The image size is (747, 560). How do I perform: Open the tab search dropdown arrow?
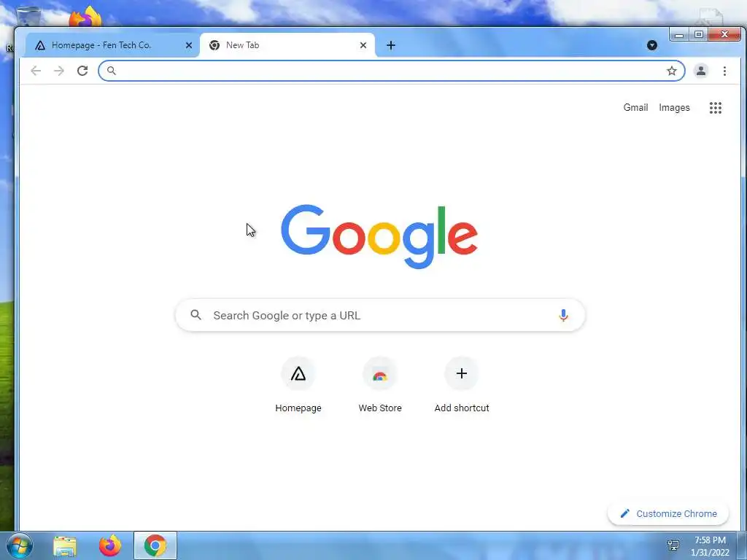click(x=652, y=45)
